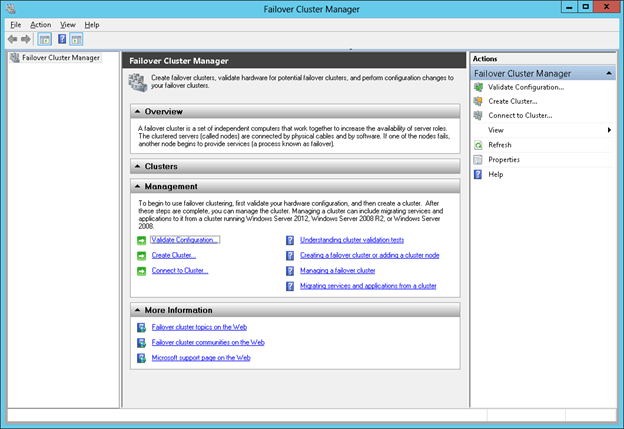Click the Back arrow in the toolbar

pyautogui.click(x=12, y=39)
